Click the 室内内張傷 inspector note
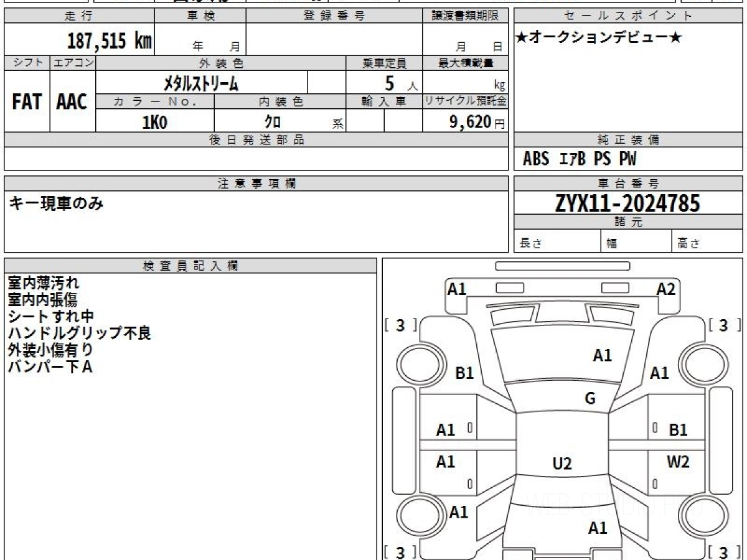Image resolution: width=747 pixels, height=560 pixels. click(42, 300)
